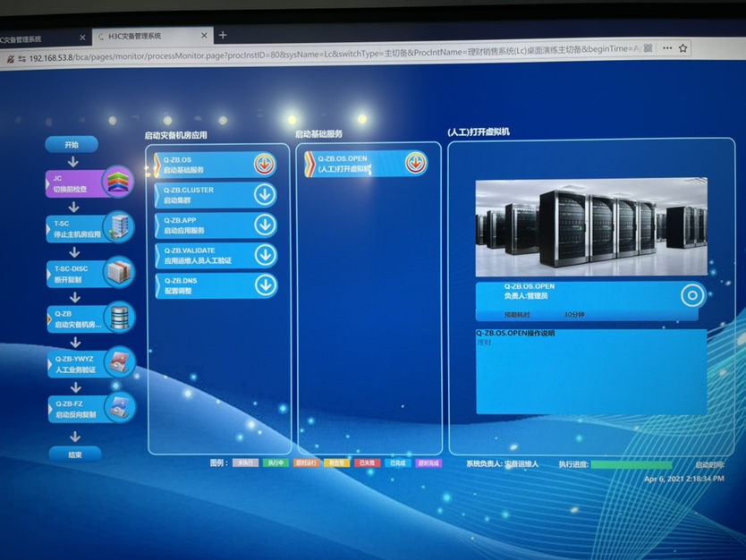
Task: Select the Q-ZB.OS 启动基础服务 task
Action: [215, 165]
